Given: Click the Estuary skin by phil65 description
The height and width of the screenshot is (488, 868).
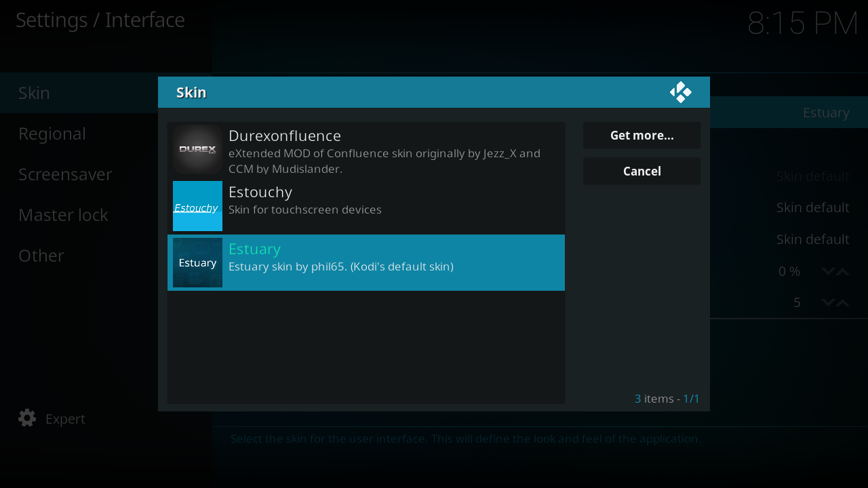Looking at the screenshot, I should (x=341, y=266).
